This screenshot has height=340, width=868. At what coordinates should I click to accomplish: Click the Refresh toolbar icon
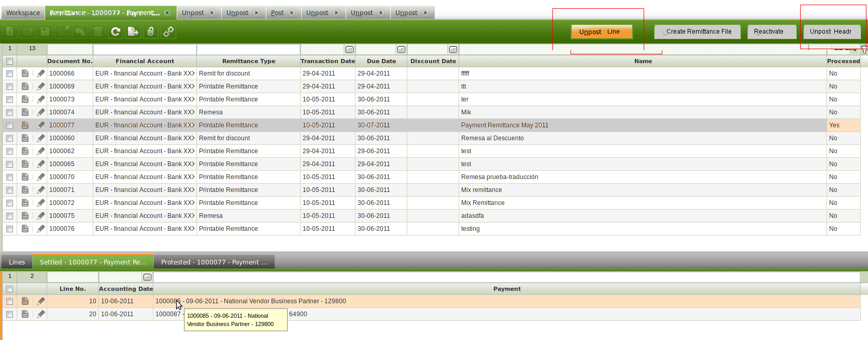[116, 32]
